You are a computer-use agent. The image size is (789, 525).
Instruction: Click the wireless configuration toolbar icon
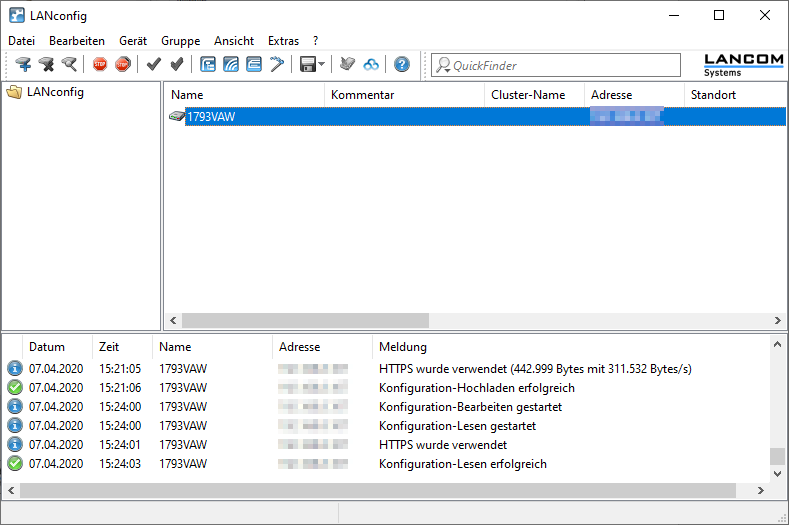pos(231,64)
